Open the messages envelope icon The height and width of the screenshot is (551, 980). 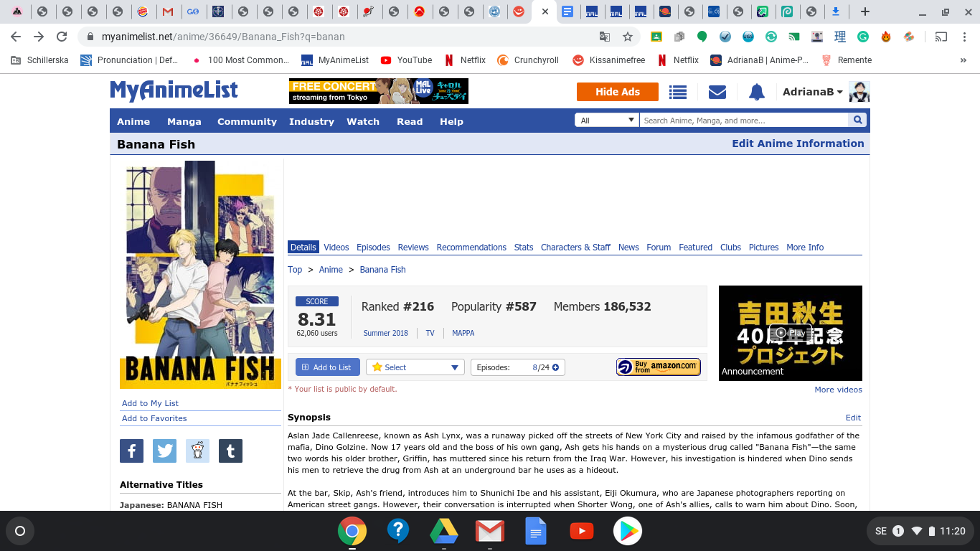(x=717, y=92)
